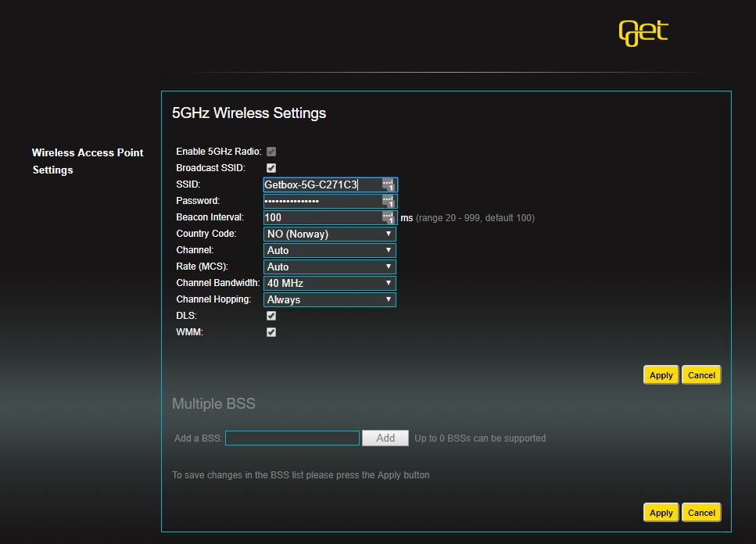Click the Add BSS button
Viewport: 756px width, 544px height.
point(385,438)
